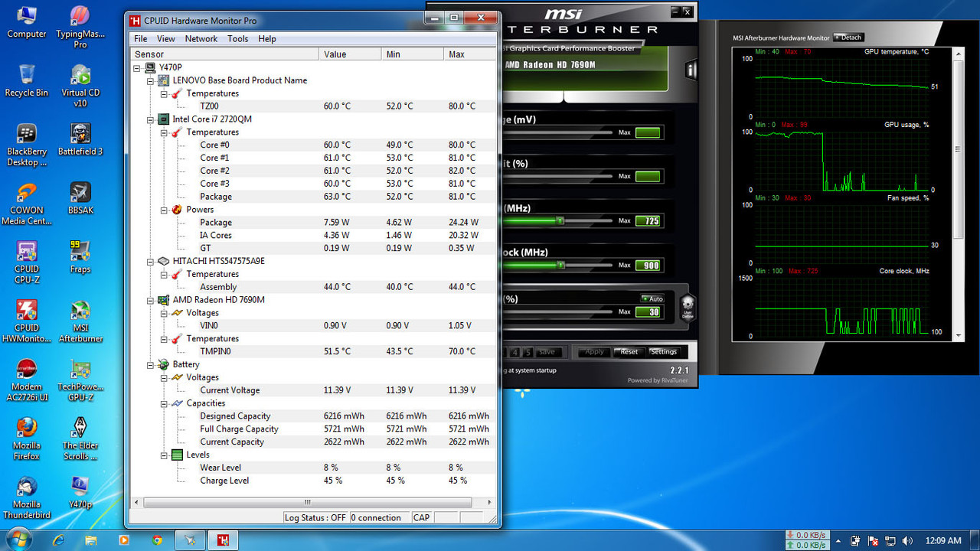Toggle the Auto fan speed button
980x551 pixels.
(x=652, y=298)
